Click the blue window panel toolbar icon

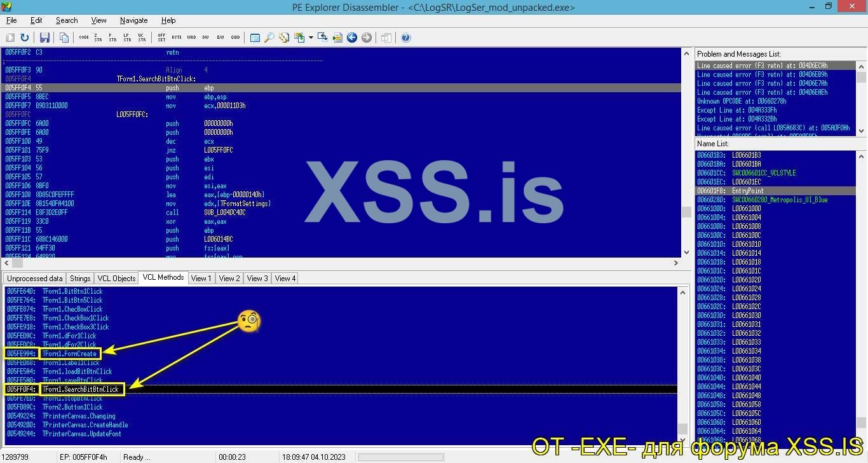coord(255,38)
